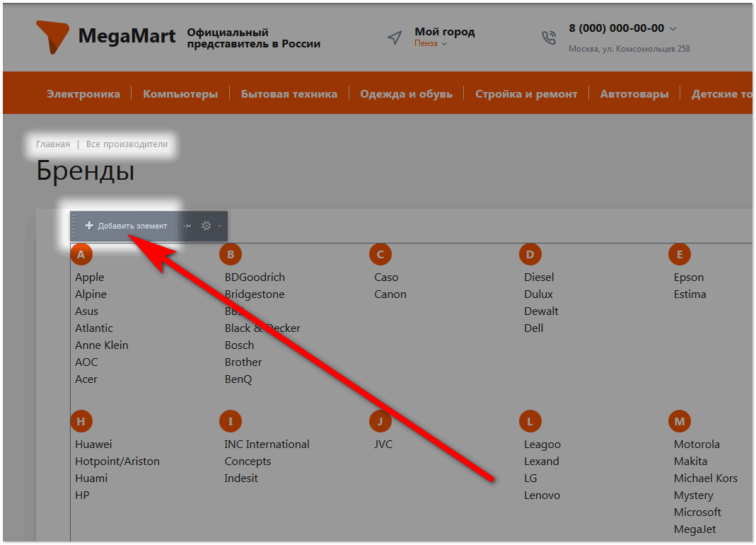This screenshot has width=756, height=545.
Task: Click the letter M circle badge
Action: click(680, 421)
